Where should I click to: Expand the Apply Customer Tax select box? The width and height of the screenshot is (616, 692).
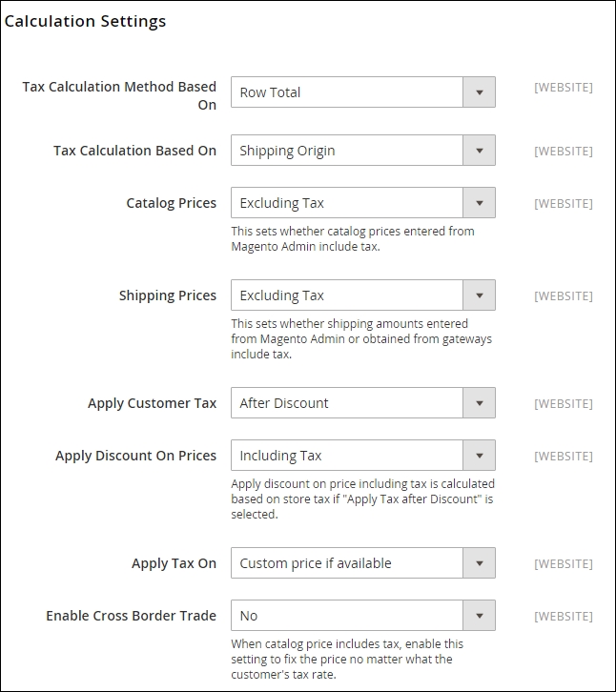(x=362, y=403)
